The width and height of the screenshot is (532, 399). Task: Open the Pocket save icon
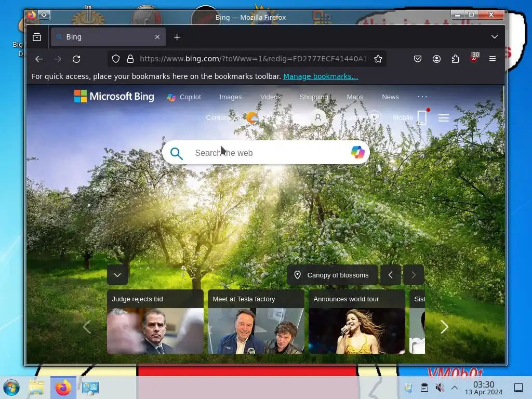(418, 59)
